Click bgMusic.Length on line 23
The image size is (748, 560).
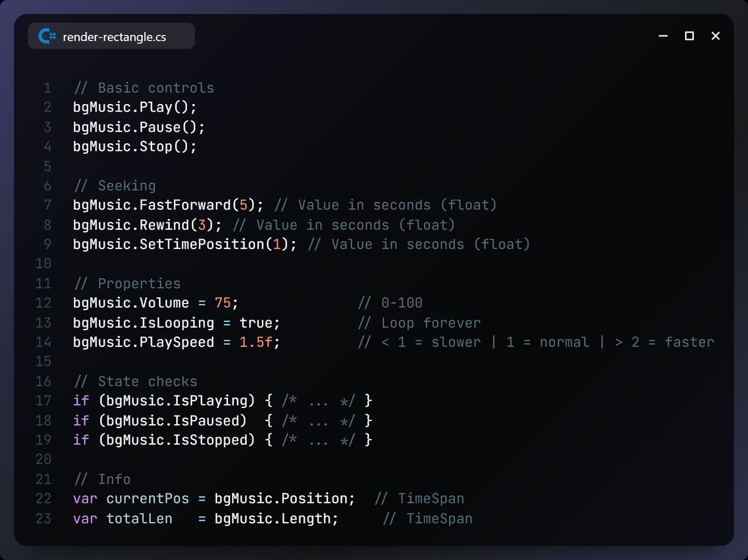pyautogui.click(x=272, y=518)
